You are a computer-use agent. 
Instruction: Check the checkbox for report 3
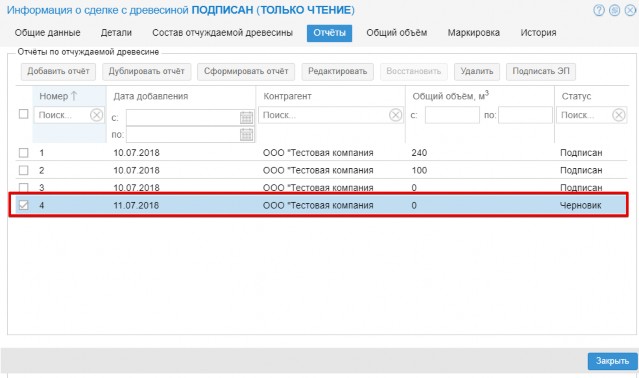coord(24,187)
